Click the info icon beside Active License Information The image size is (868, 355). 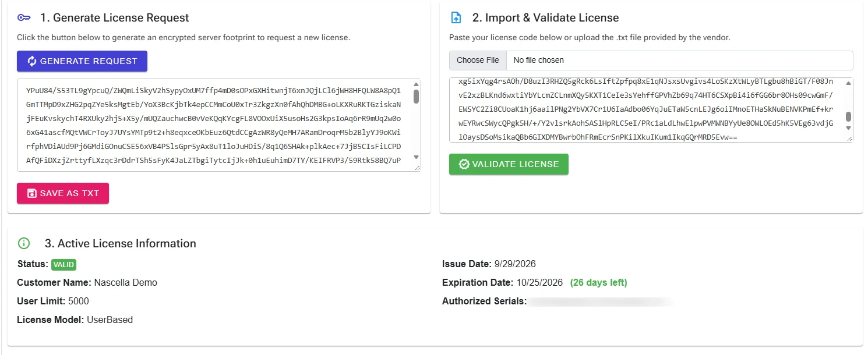pyautogui.click(x=24, y=243)
